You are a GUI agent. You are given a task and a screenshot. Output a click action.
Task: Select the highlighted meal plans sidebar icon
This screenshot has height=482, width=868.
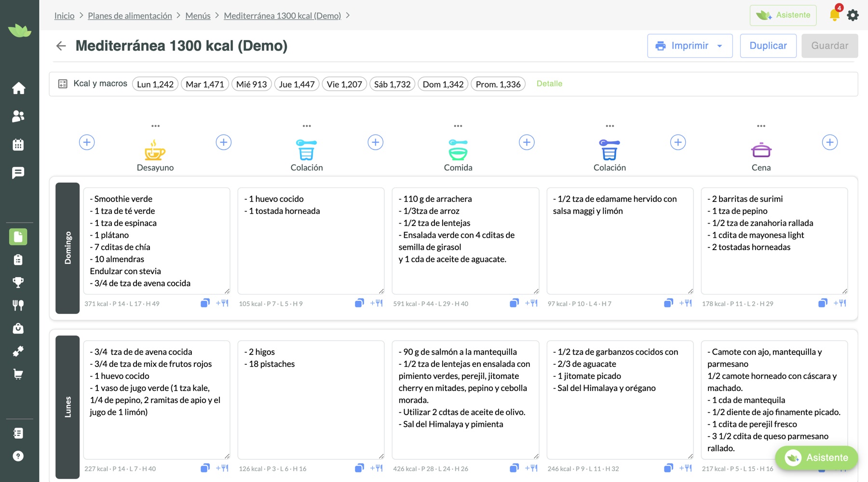(x=18, y=237)
